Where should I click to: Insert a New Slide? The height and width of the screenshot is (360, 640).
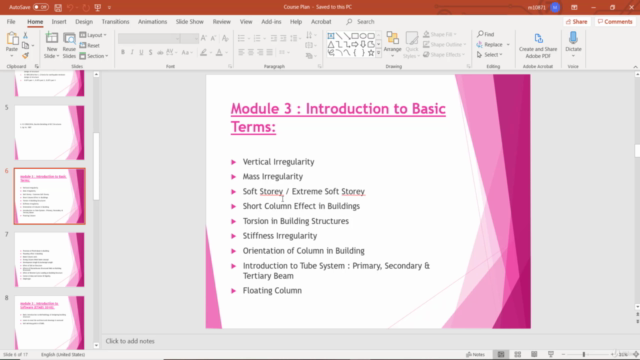pos(52,45)
